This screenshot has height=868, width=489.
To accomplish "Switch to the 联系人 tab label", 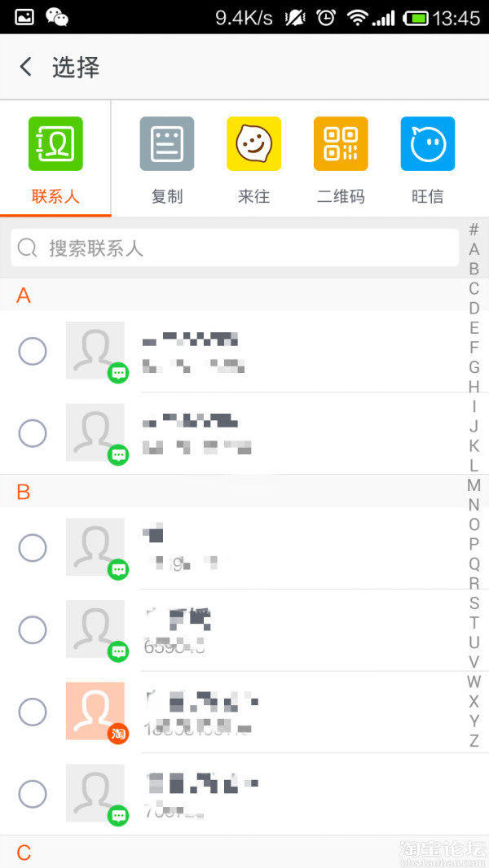I will click(55, 196).
